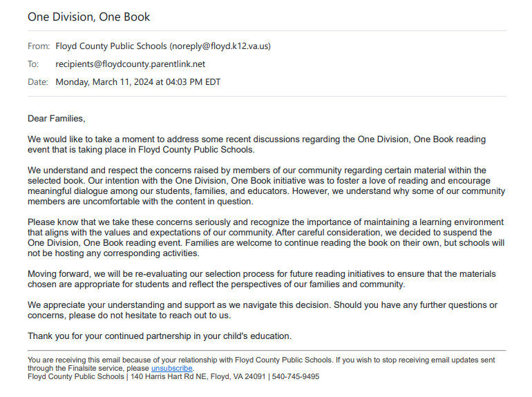Click the 'From:' field label
This screenshot has height=397, width=532.
(39, 46)
